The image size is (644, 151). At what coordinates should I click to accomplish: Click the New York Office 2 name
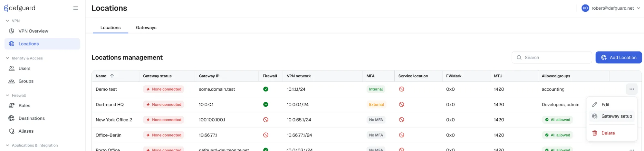tap(114, 120)
